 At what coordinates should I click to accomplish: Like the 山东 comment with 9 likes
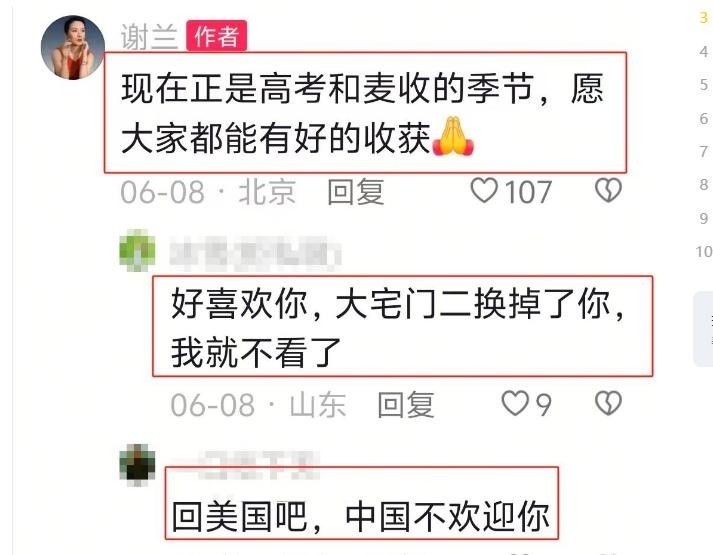pyautogui.click(x=515, y=403)
